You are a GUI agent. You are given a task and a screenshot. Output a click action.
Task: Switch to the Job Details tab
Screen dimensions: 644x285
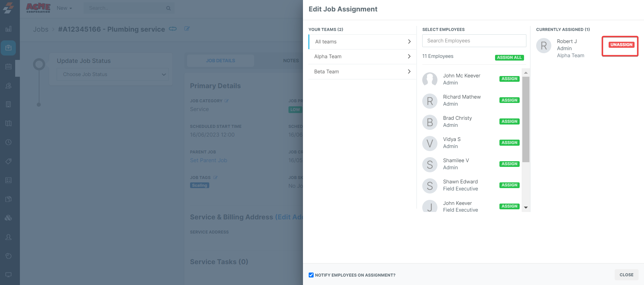click(x=220, y=61)
